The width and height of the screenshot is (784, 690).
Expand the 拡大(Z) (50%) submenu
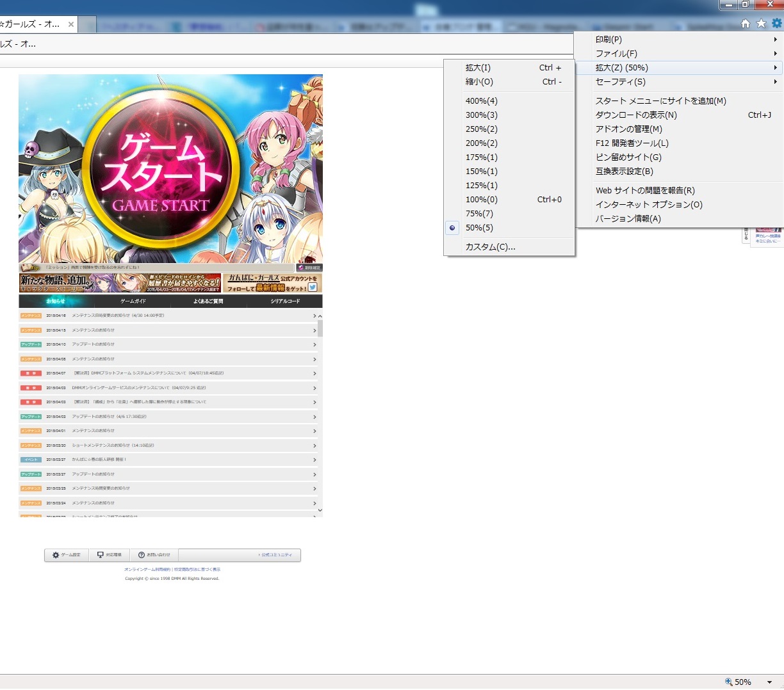tap(679, 68)
